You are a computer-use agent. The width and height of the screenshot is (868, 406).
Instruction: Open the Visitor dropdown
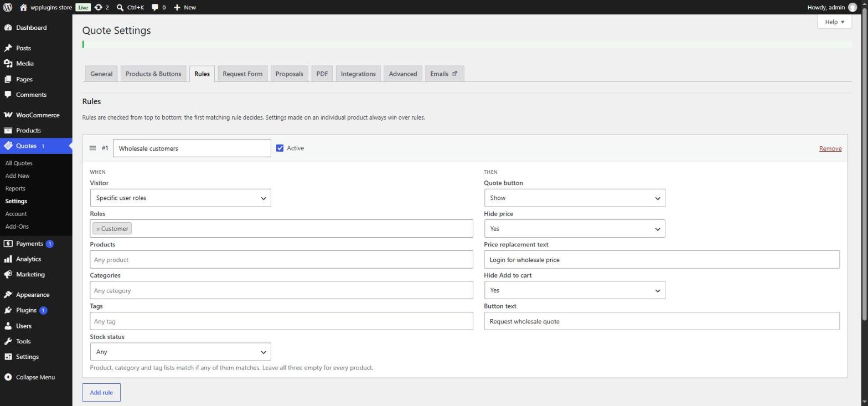point(180,198)
